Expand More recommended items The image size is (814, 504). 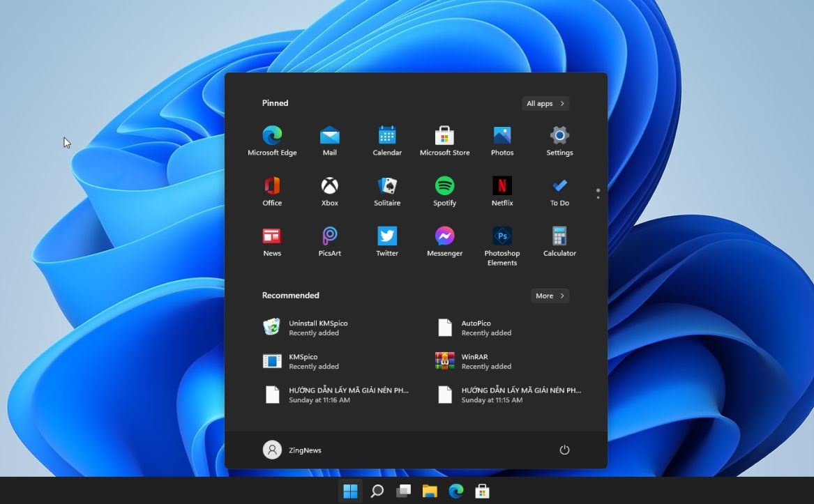(x=550, y=296)
